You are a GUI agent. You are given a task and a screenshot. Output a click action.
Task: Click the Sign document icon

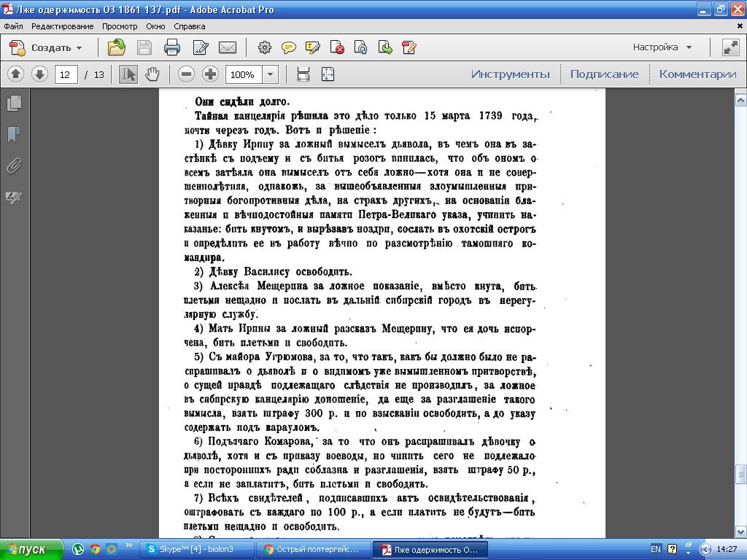pos(409,47)
